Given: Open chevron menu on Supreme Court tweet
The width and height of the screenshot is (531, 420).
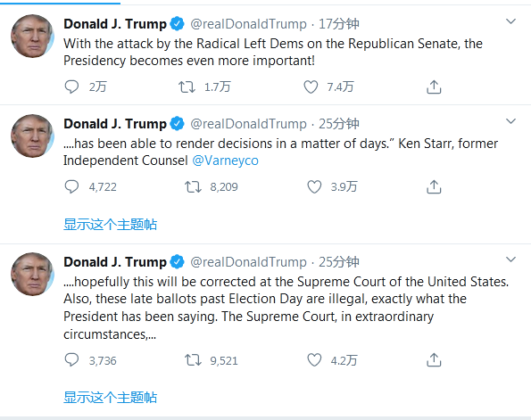Looking at the screenshot, I should tap(510, 259).
